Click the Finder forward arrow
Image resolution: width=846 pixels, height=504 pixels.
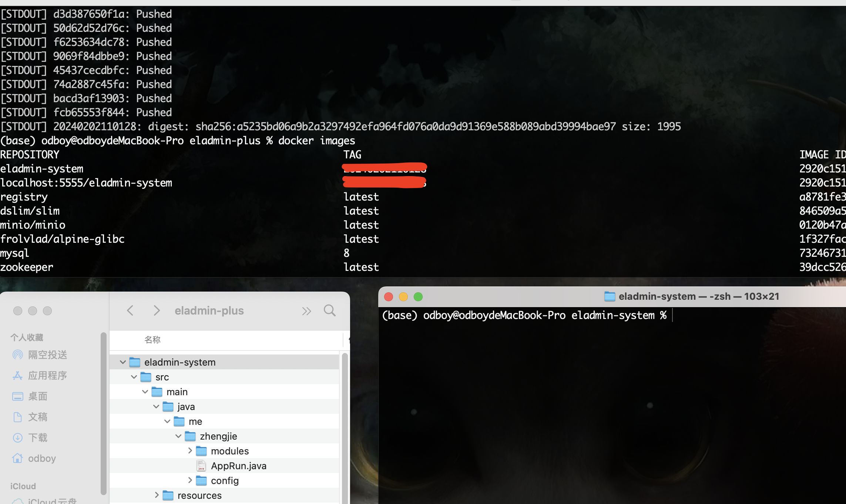pos(157,310)
